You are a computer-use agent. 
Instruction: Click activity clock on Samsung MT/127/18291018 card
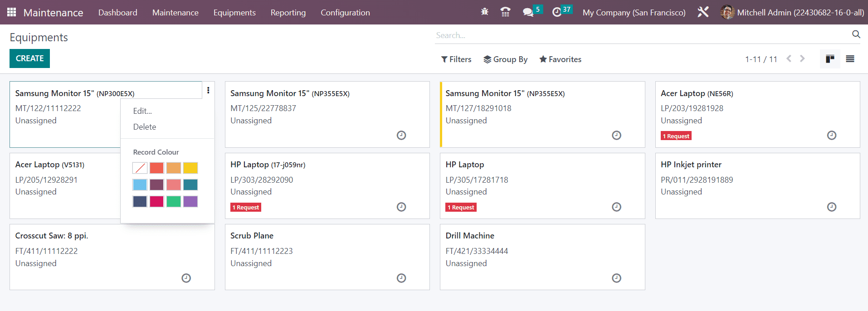click(616, 135)
